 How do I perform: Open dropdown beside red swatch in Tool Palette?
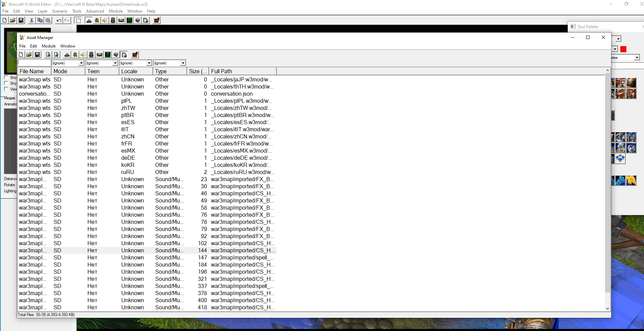(615, 49)
